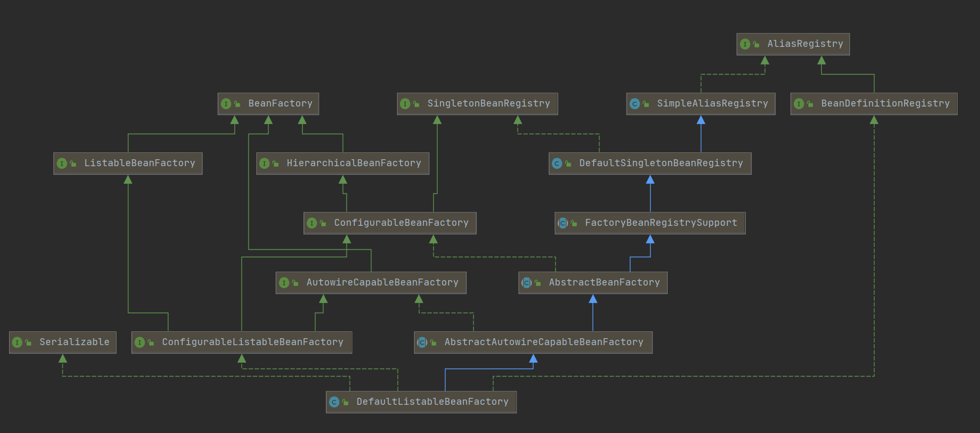The image size is (980, 433).
Task: Select the AliasRegistry label
Action: [805, 44]
